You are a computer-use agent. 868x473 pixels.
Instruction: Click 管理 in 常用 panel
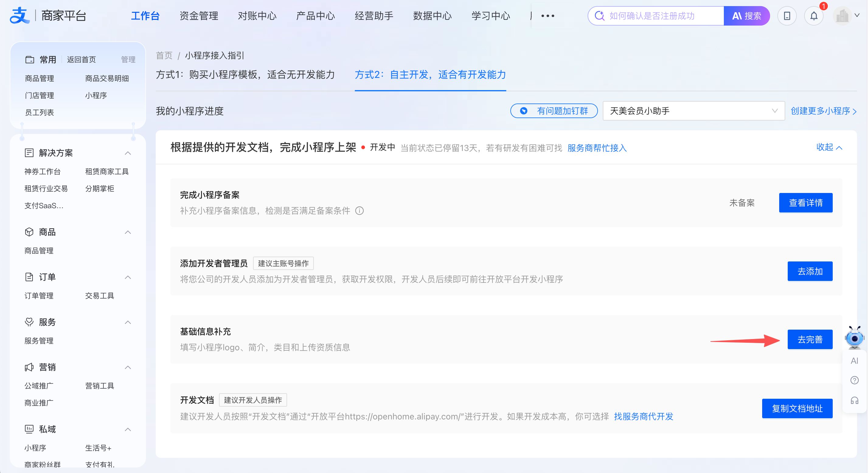(128, 60)
